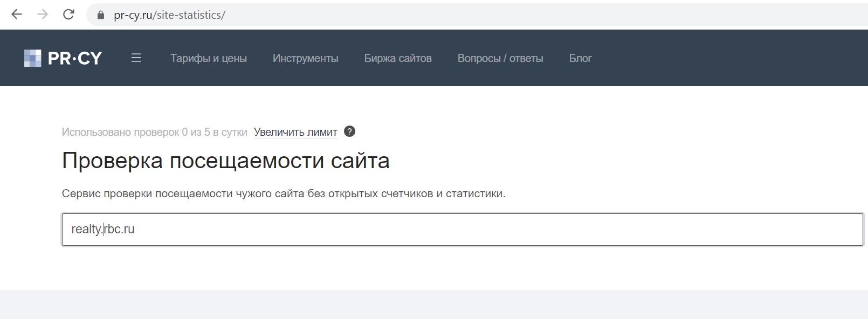Image resolution: width=868 pixels, height=319 pixels.
Task: Click the browser back arrow
Action: tap(17, 15)
